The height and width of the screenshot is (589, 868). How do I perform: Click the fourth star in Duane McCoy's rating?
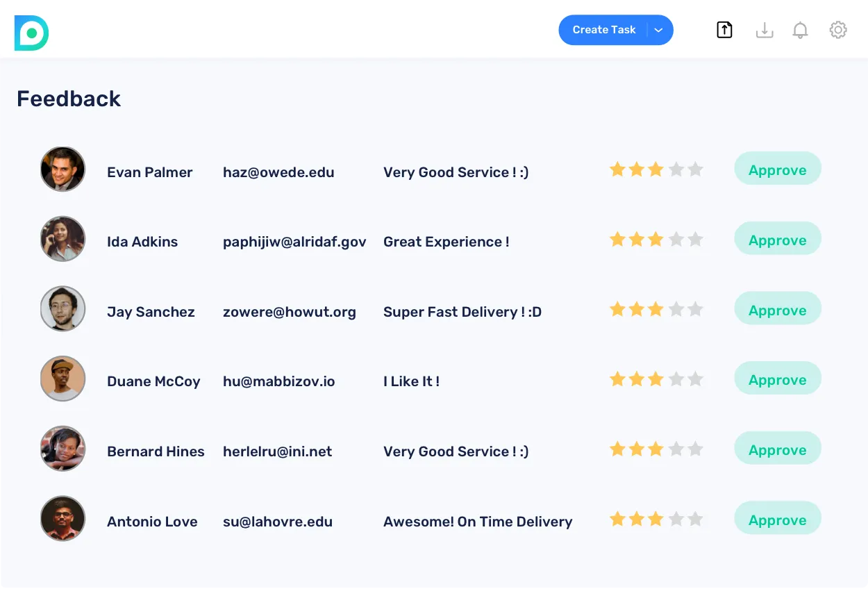click(676, 379)
